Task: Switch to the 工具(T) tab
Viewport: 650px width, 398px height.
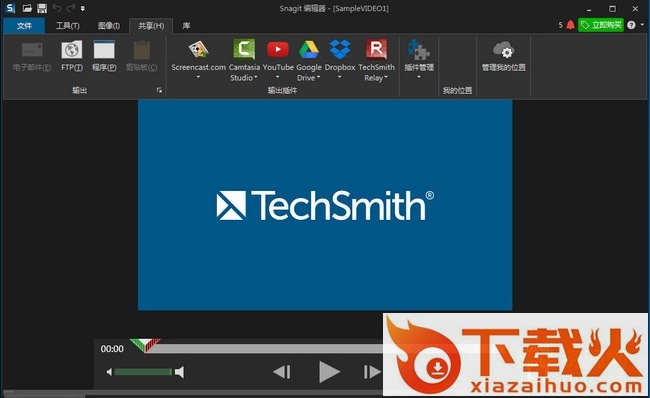Action: pyautogui.click(x=68, y=26)
